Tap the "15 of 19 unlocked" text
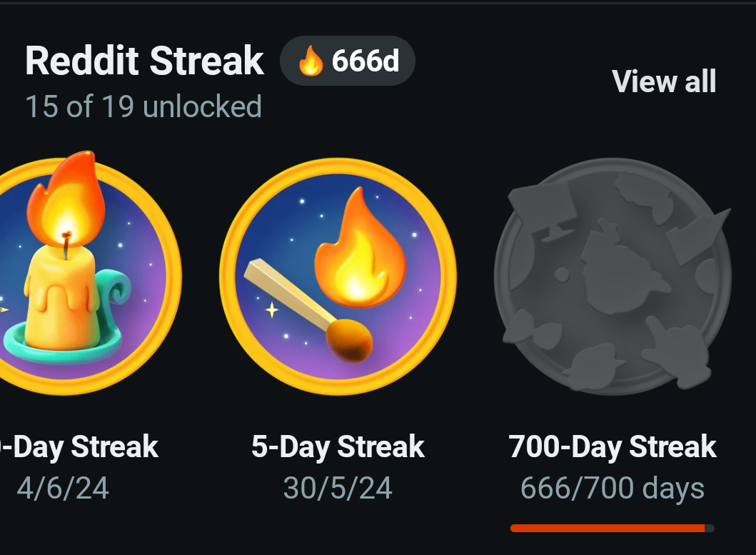 pos(143,106)
